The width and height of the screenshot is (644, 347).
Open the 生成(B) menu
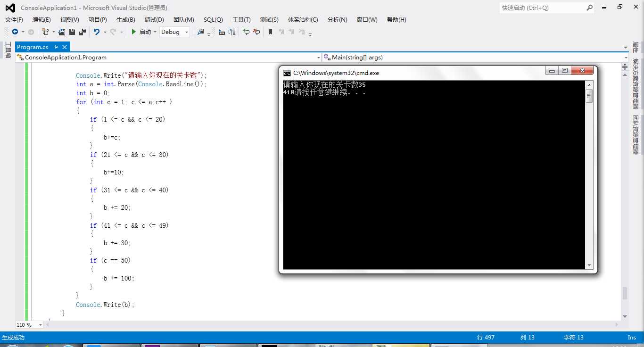click(126, 20)
